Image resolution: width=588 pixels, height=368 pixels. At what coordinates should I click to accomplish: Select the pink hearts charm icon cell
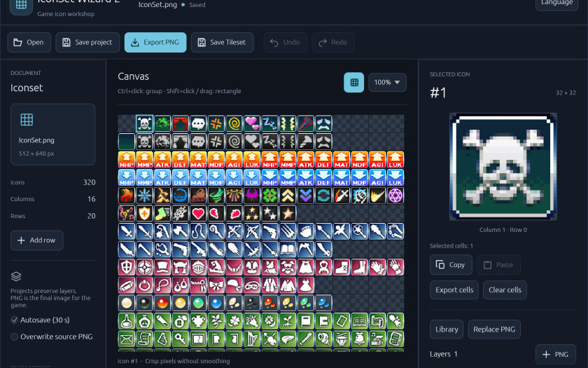[x=252, y=123]
